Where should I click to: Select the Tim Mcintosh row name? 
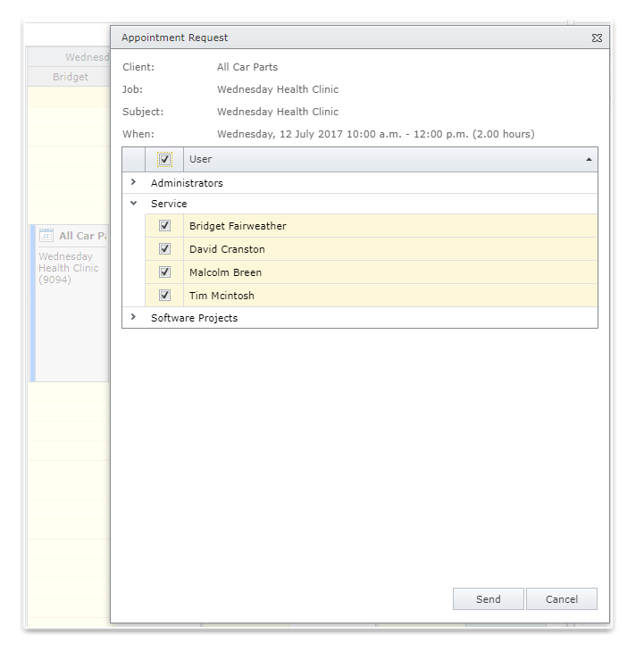tap(223, 296)
